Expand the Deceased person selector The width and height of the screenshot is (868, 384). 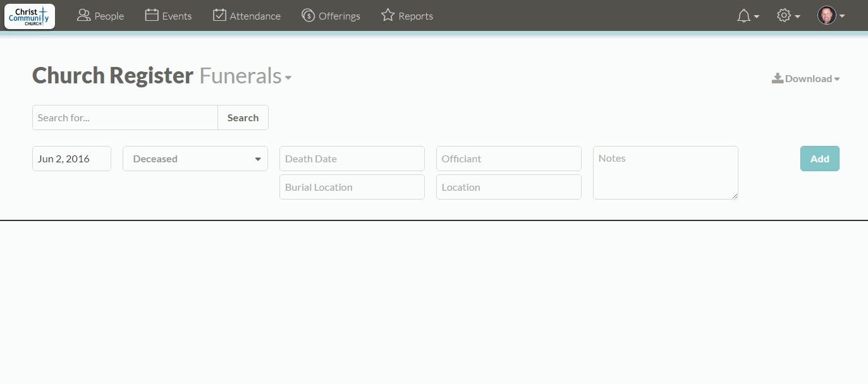(x=195, y=159)
